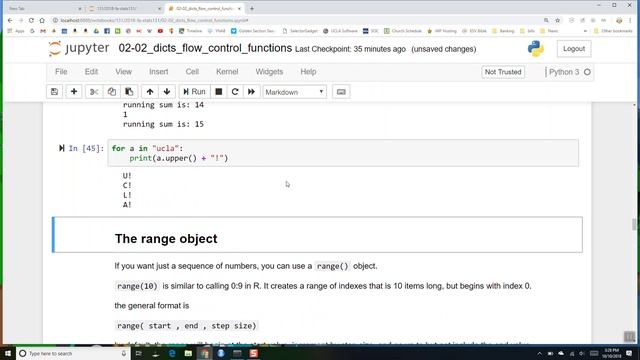Image resolution: width=640 pixels, height=360 pixels.
Task: Launch Edge from the taskbar
Action: tap(172, 353)
